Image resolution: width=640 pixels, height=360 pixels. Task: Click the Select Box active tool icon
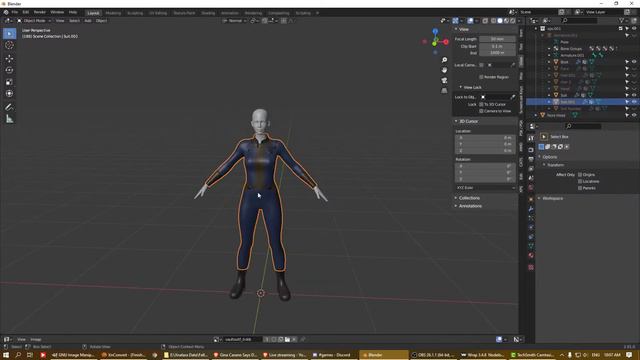(x=544, y=137)
